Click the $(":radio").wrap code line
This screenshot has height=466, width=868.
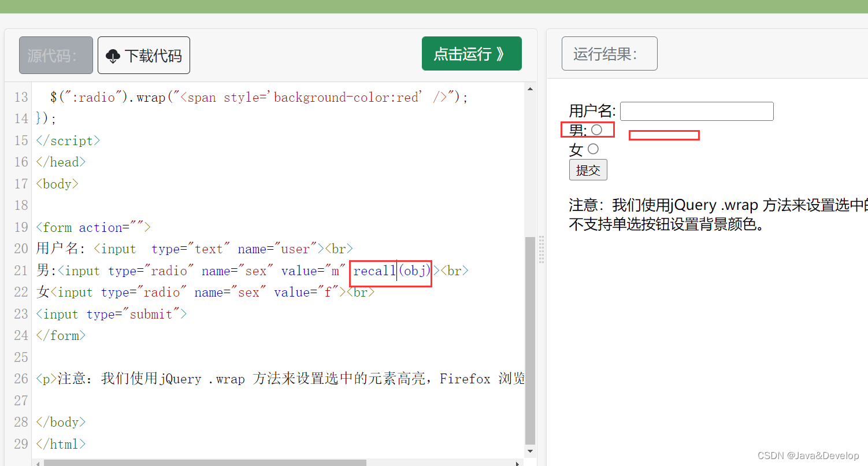(259, 97)
